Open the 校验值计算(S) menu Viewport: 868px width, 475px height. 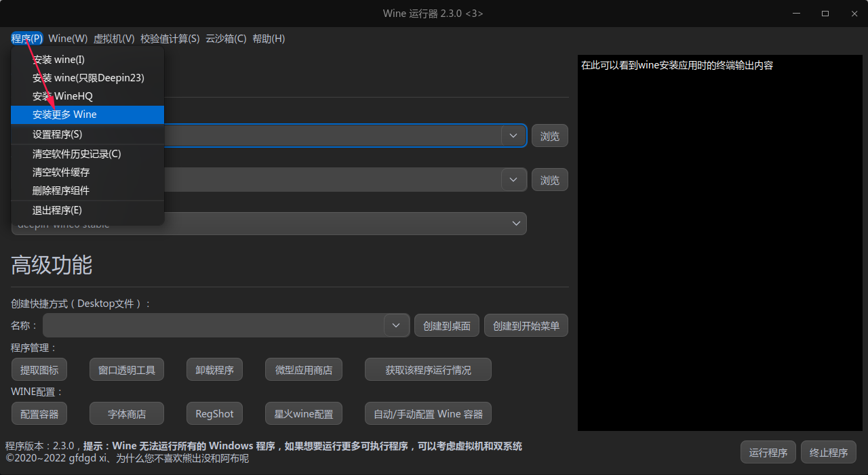pyautogui.click(x=170, y=39)
